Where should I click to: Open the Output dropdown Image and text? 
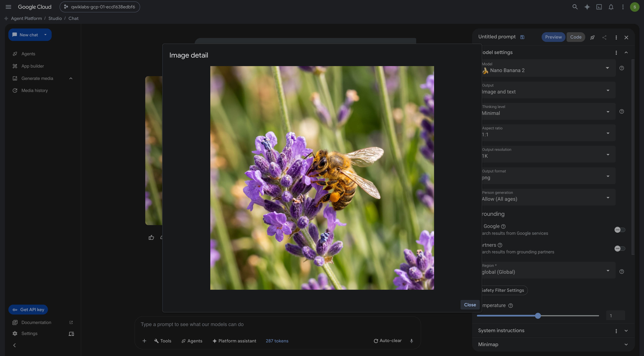(x=549, y=90)
